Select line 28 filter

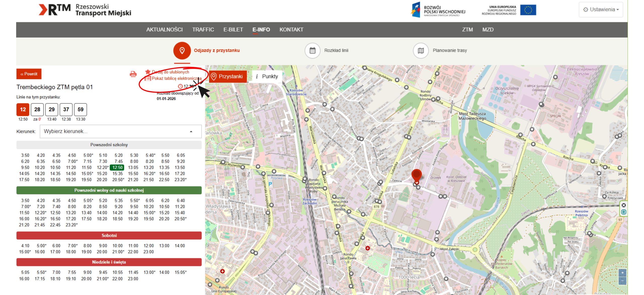[x=37, y=109]
